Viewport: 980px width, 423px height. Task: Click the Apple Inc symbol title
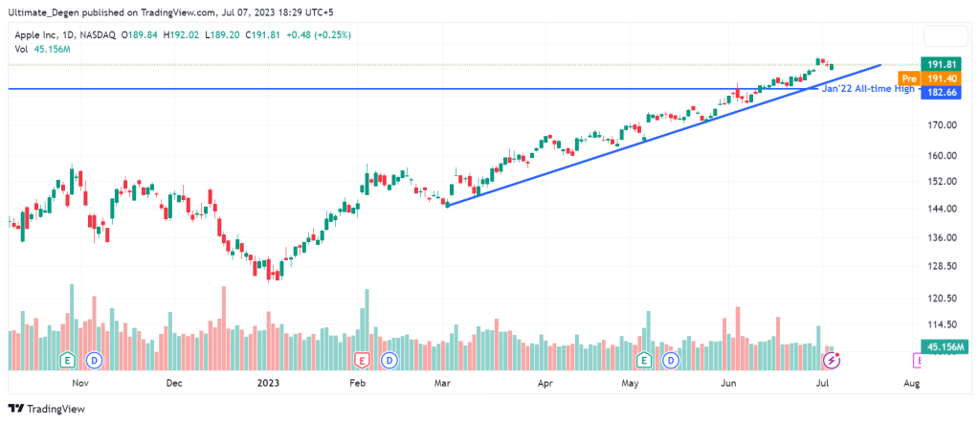coord(36,35)
